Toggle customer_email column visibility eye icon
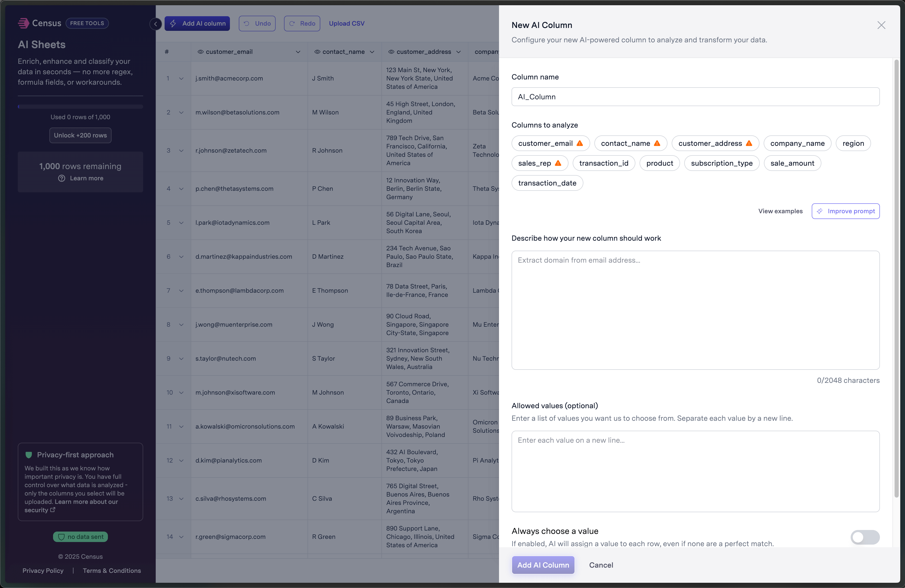905x588 pixels. tap(200, 52)
